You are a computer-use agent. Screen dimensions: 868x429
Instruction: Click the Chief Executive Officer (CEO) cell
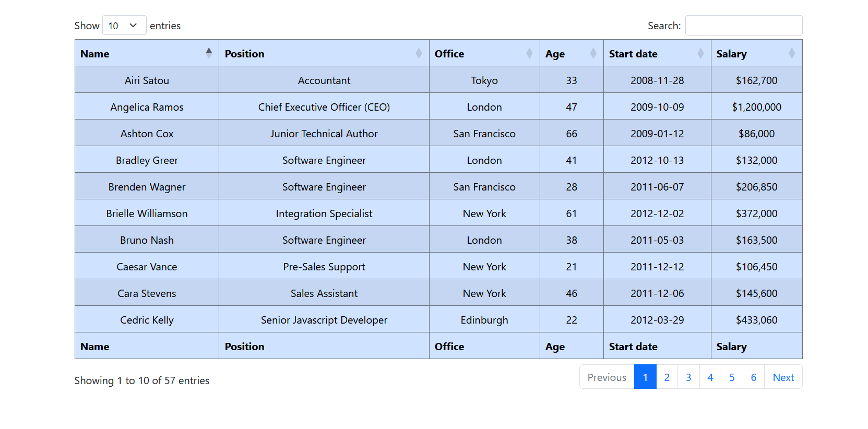pos(324,107)
